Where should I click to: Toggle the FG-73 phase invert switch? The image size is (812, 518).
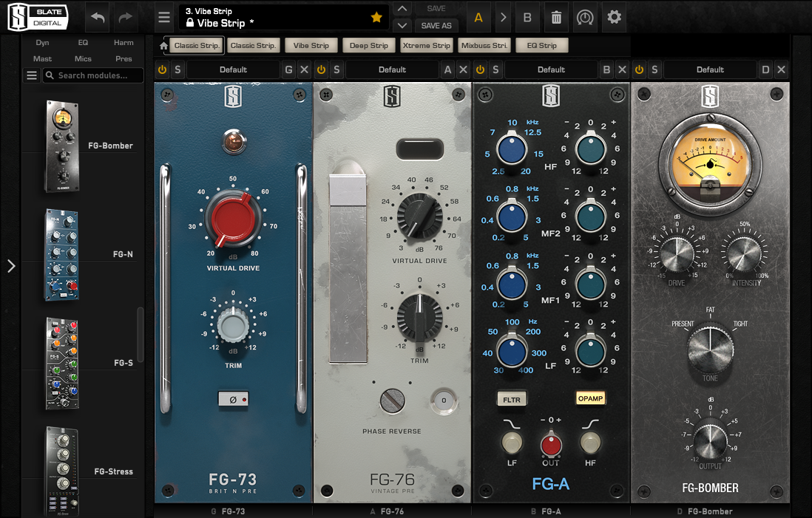233,399
